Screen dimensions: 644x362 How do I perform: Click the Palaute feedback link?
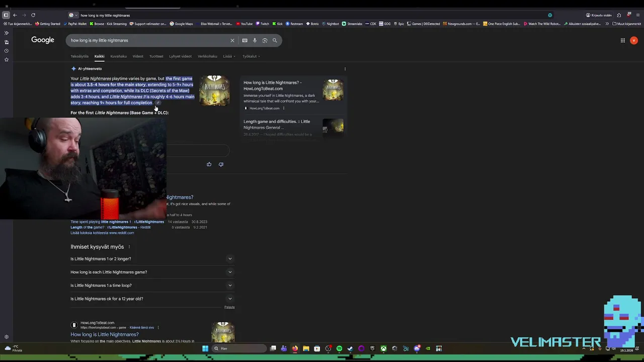click(229, 307)
